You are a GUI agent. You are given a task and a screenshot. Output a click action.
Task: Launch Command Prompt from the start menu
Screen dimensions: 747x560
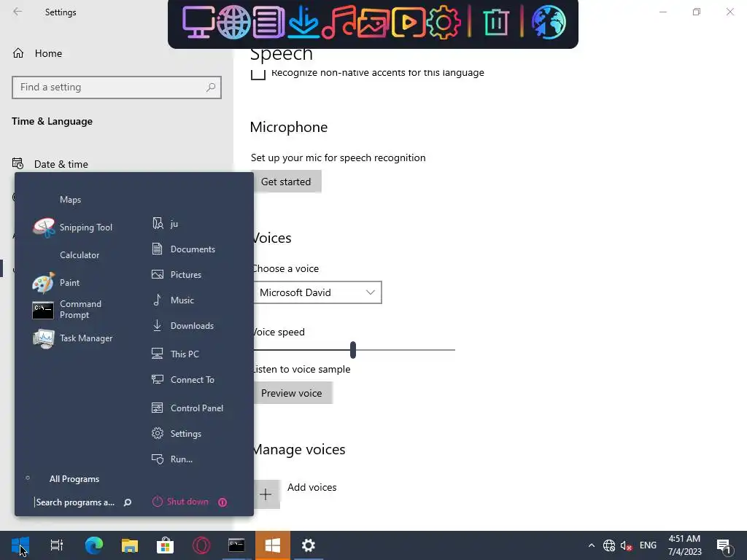tap(66, 309)
